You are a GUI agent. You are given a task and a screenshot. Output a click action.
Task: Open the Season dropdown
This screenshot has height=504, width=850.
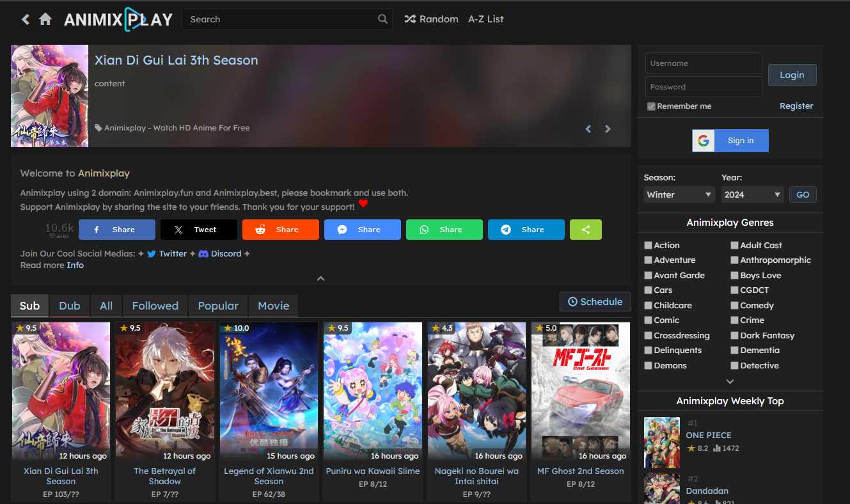[x=679, y=194]
